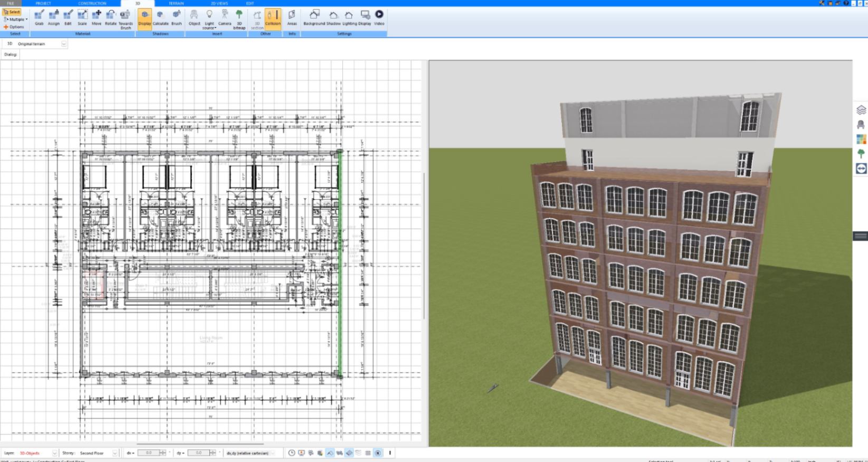Screen dimensions: 868x462
Task: Insert a Camera
Action: pyautogui.click(x=225, y=17)
